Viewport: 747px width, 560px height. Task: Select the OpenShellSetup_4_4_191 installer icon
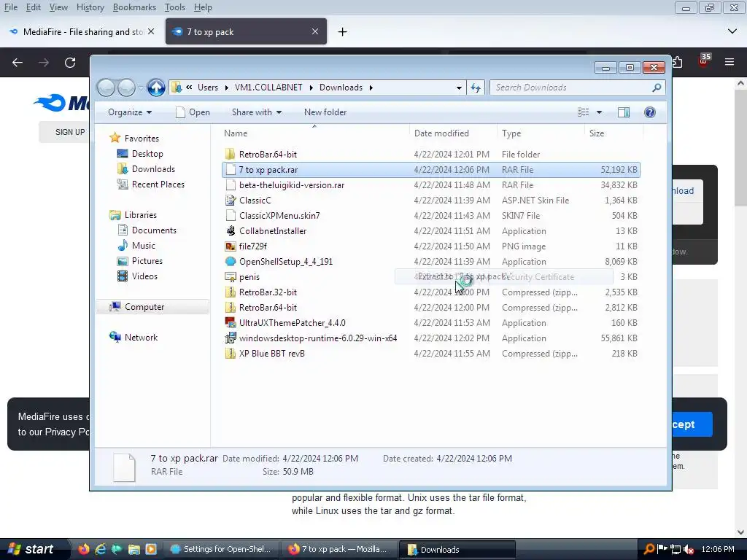[230, 262]
